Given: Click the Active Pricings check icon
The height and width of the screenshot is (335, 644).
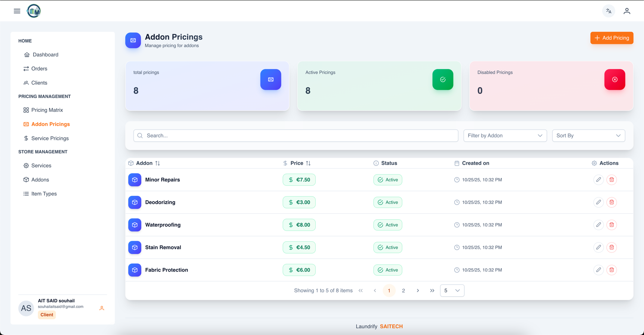Looking at the screenshot, I should 443,79.
